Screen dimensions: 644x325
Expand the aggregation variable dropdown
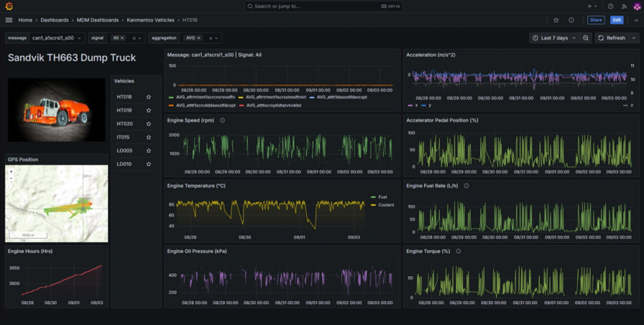pyautogui.click(x=216, y=38)
